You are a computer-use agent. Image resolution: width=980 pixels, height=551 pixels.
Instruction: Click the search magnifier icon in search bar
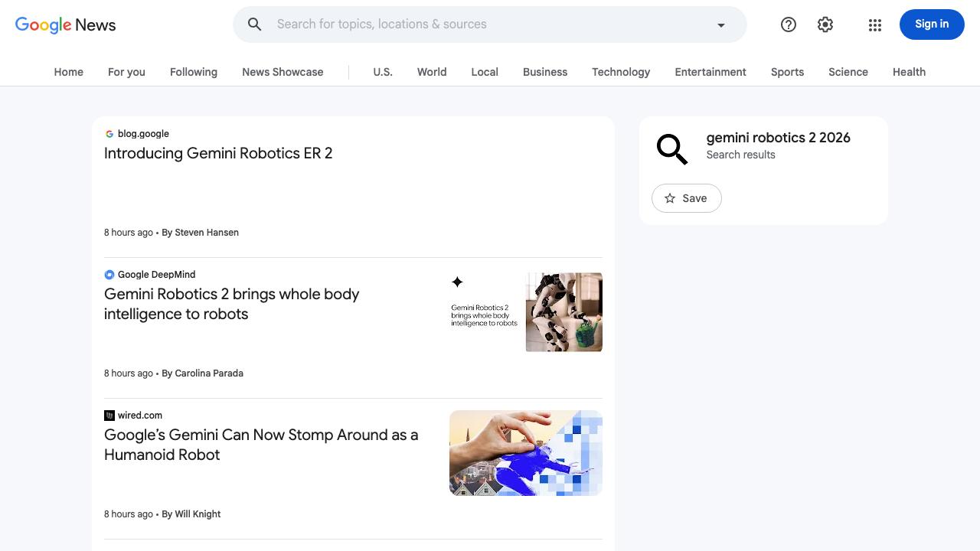coord(255,24)
